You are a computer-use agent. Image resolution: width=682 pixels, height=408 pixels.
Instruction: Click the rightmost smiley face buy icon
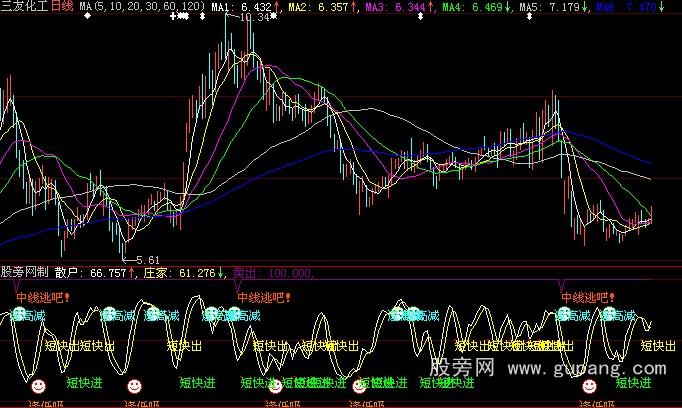[x=589, y=386]
